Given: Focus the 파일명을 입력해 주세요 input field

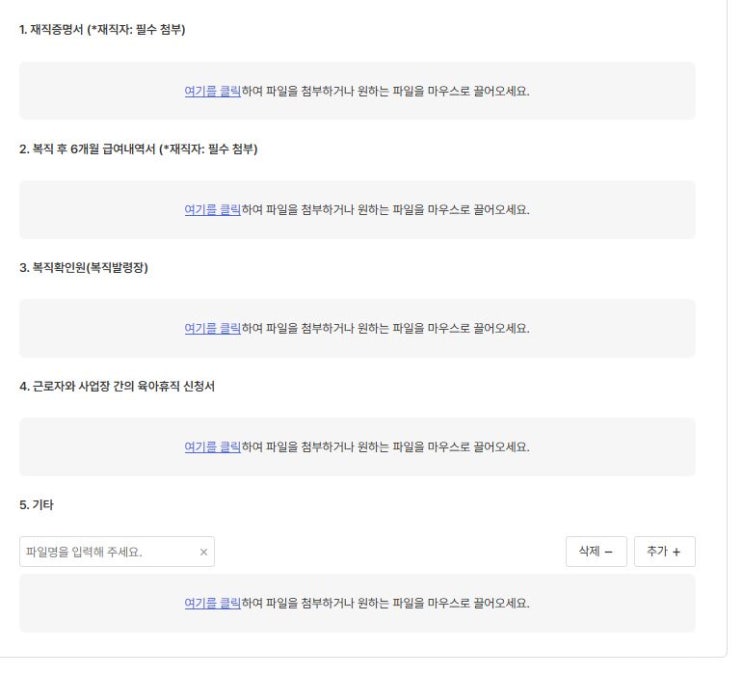Looking at the screenshot, I should 105,552.
